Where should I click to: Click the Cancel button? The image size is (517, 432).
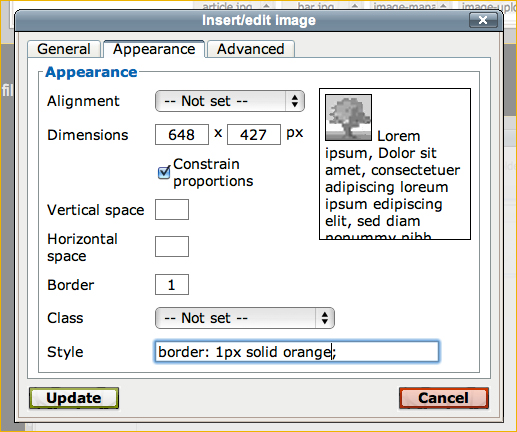(444, 398)
